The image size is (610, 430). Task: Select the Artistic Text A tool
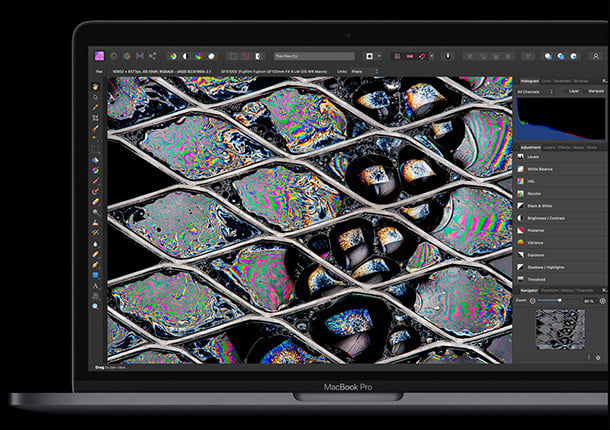[x=96, y=286]
